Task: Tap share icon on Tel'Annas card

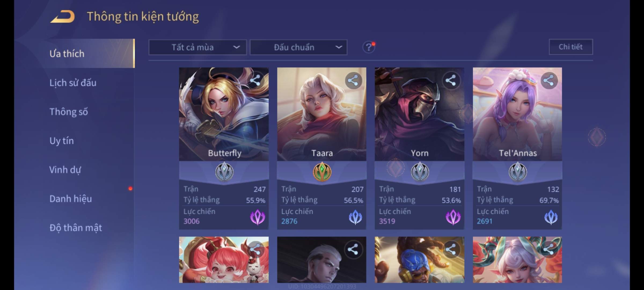Action: click(549, 80)
